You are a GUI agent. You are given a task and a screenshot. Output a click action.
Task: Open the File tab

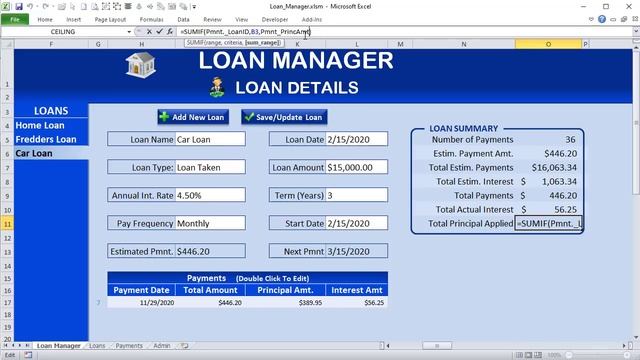(15, 19)
